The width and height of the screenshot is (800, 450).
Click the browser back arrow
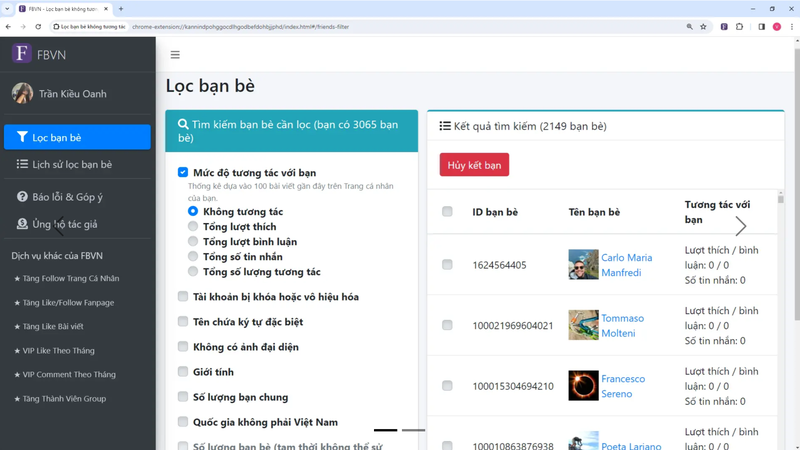click(x=8, y=27)
